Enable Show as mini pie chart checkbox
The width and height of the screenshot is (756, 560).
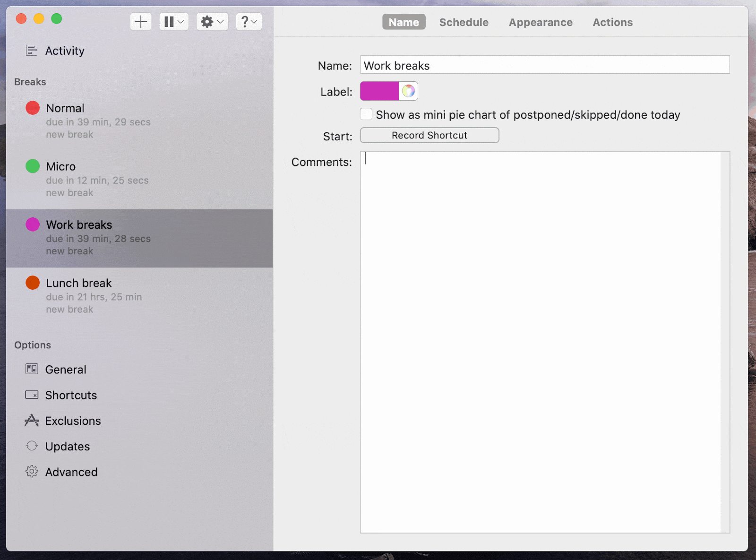coord(366,114)
